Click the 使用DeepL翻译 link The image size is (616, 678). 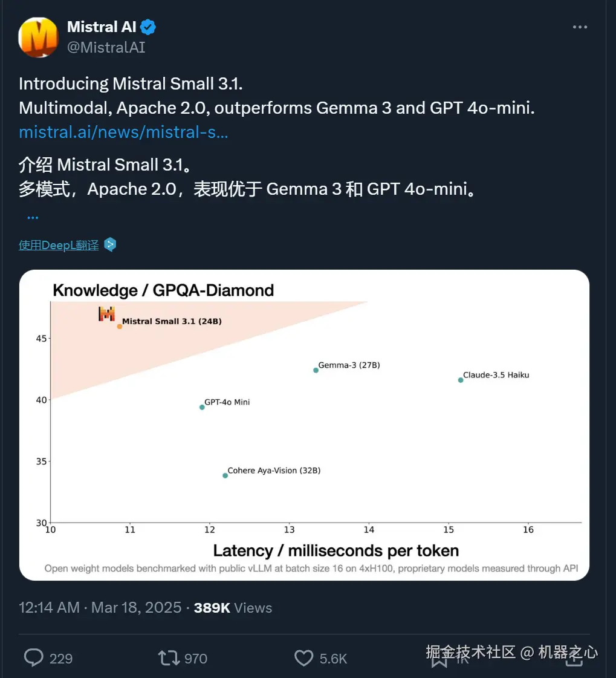click(x=59, y=245)
